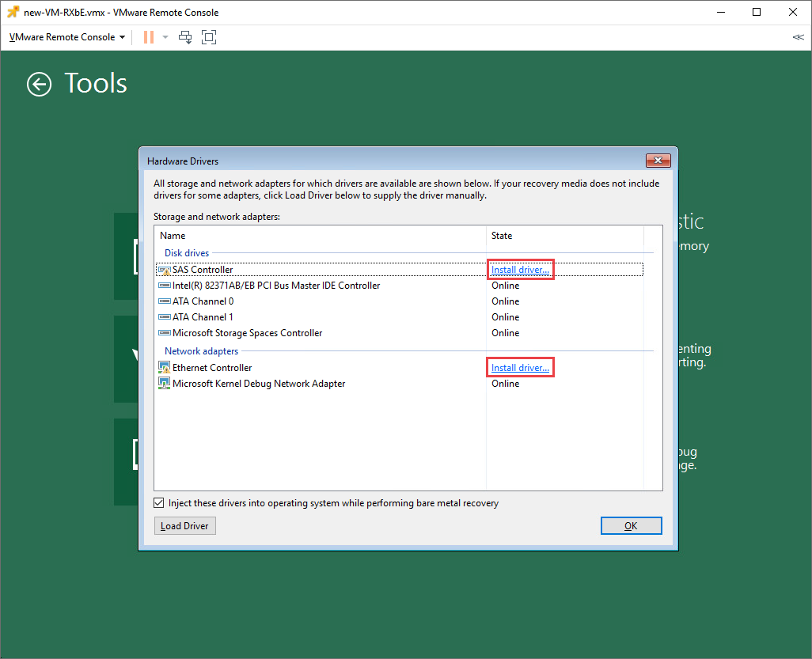Image resolution: width=812 pixels, height=659 pixels.
Task: Click the Send Ctrl+Alt+Del toolbar icon
Action: (185, 37)
